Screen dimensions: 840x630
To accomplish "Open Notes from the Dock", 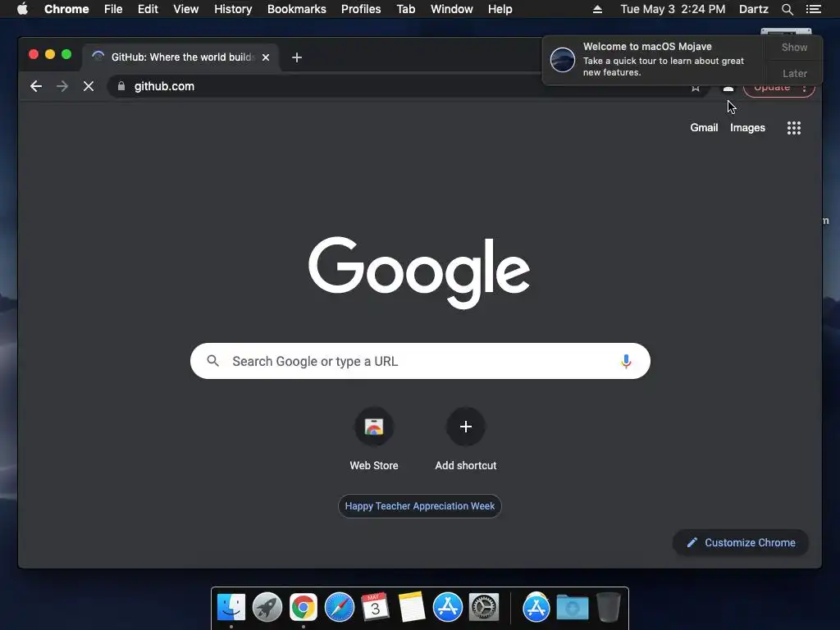I will pyautogui.click(x=412, y=608).
